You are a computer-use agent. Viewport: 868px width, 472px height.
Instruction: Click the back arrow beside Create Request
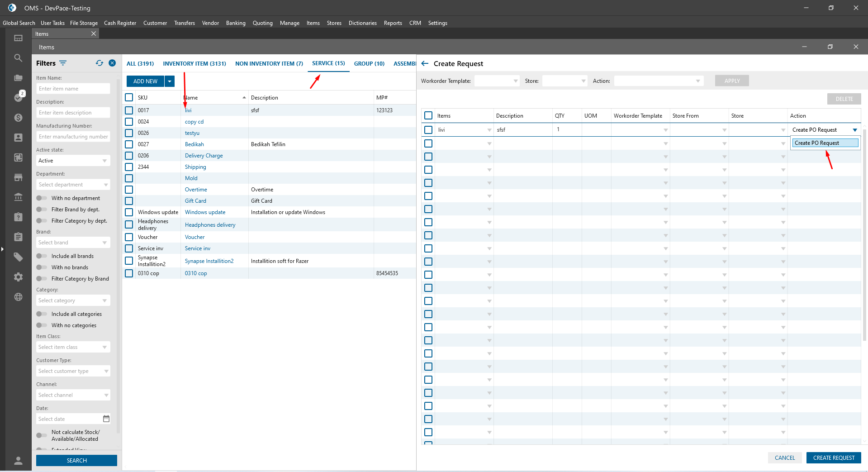click(425, 64)
